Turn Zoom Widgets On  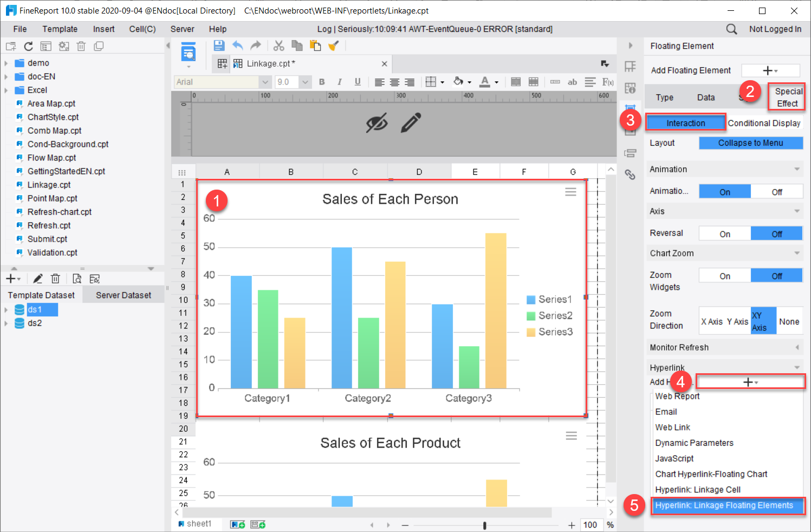[725, 276]
